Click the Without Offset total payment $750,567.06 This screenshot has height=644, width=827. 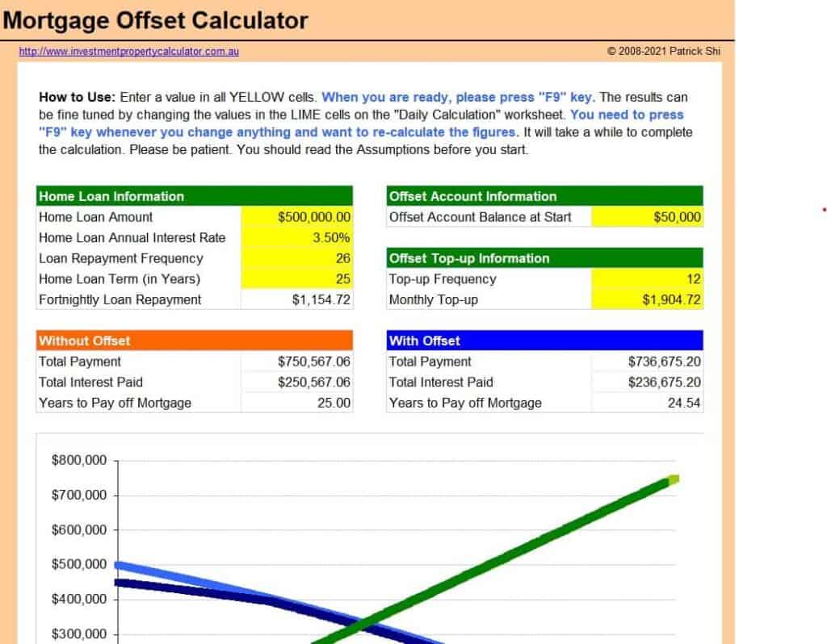pos(297,362)
